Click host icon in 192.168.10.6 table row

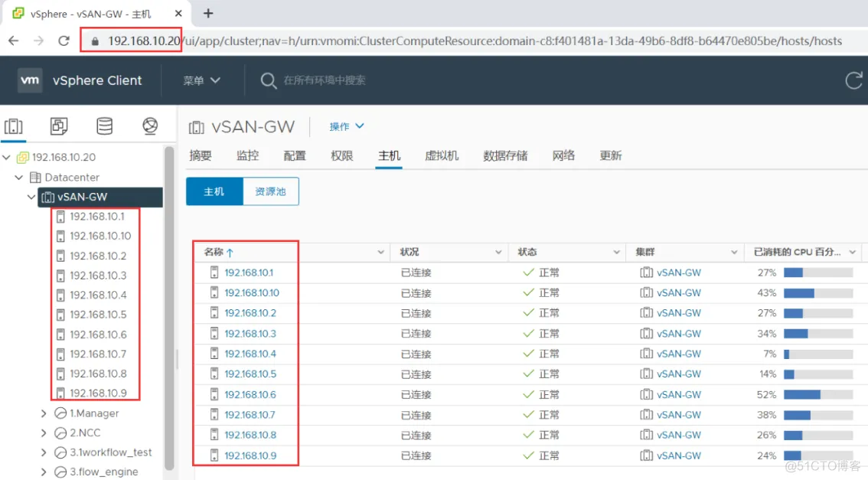[x=214, y=394]
